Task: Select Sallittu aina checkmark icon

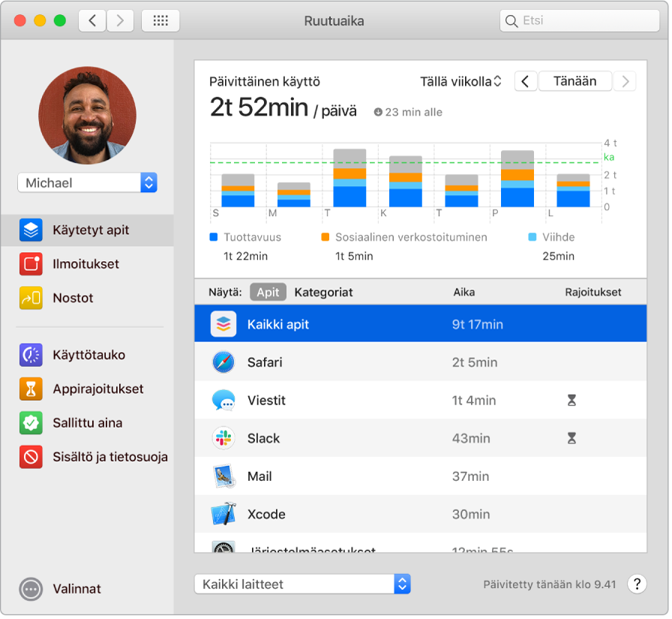Action: coord(31,423)
